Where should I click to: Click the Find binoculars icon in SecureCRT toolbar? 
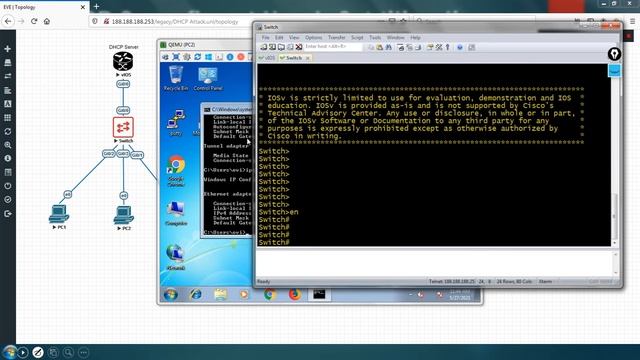pyautogui.click(x=388, y=47)
